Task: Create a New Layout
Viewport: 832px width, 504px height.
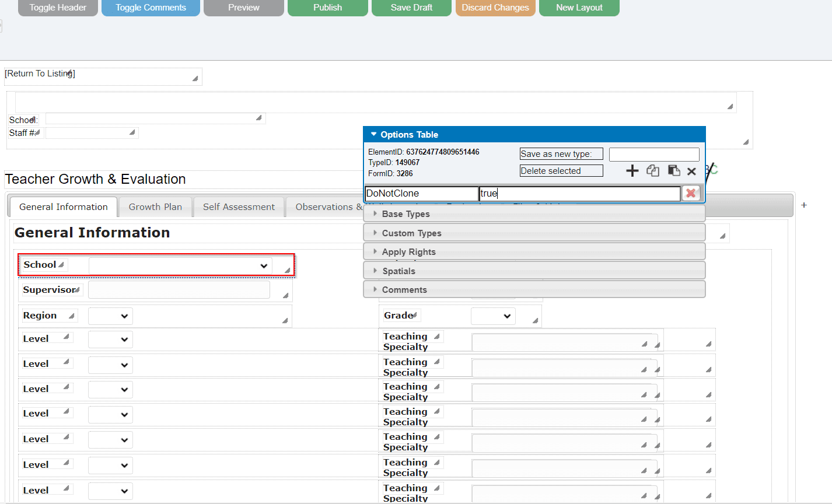Action: (x=579, y=8)
